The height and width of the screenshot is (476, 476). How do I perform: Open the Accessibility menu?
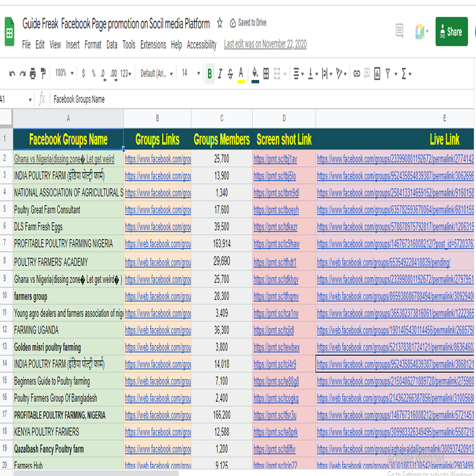tap(202, 45)
